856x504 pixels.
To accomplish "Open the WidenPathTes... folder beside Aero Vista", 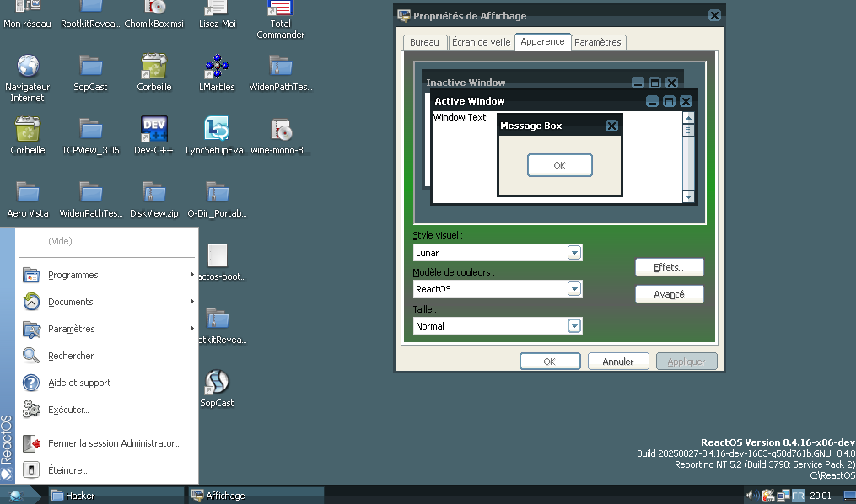I will click(x=90, y=192).
